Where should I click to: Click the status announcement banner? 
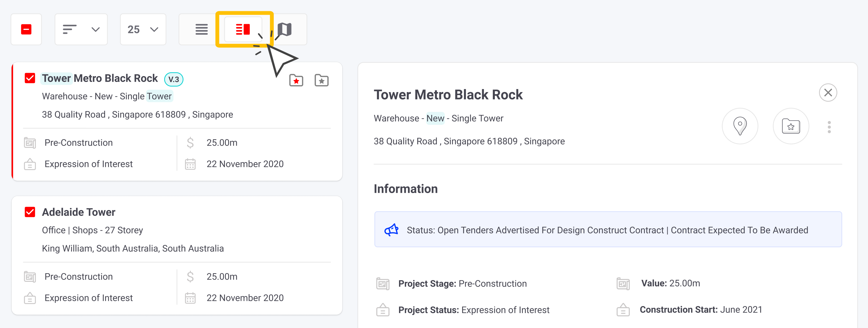click(x=608, y=230)
